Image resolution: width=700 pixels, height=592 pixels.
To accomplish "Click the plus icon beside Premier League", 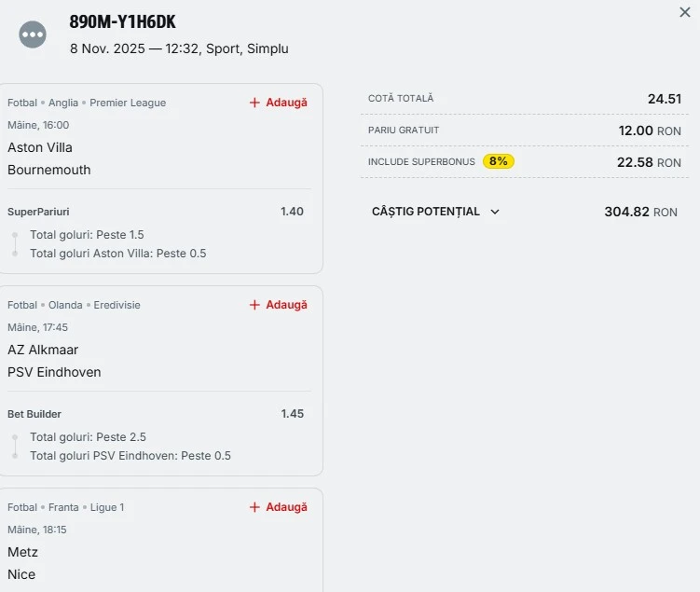I will click(x=254, y=103).
